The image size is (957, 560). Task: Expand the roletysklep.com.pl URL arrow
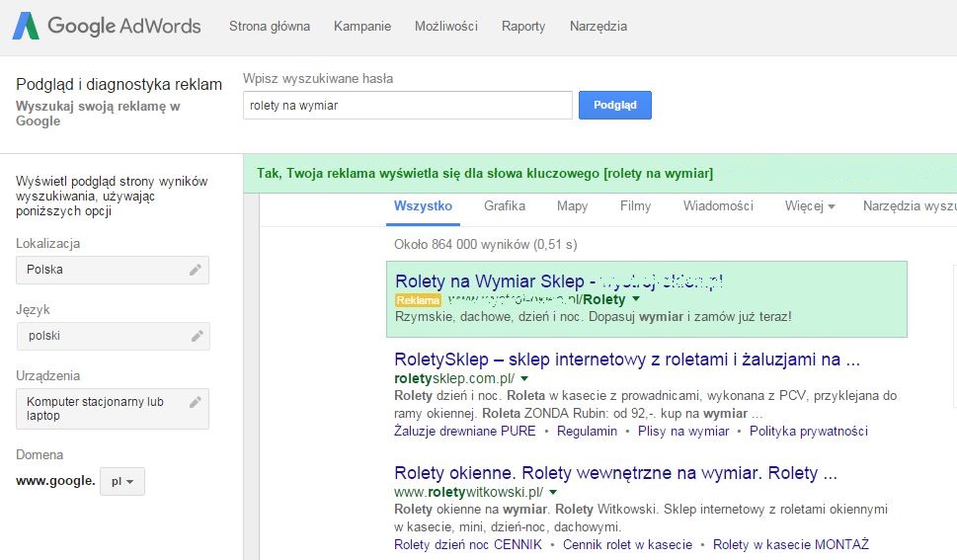pos(524,378)
